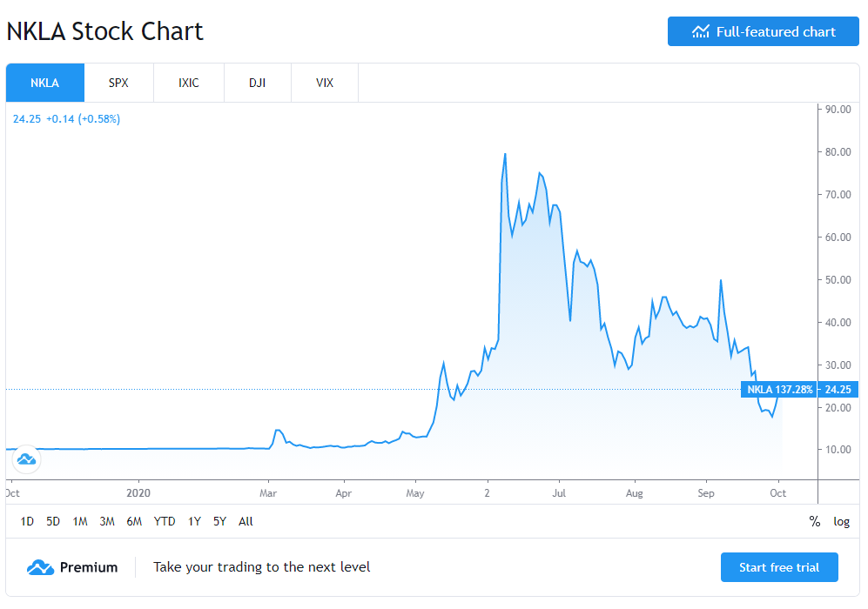The image size is (868, 609).
Task: Click 'Take your trading to the next level' text
Action: (x=261, y=567)
